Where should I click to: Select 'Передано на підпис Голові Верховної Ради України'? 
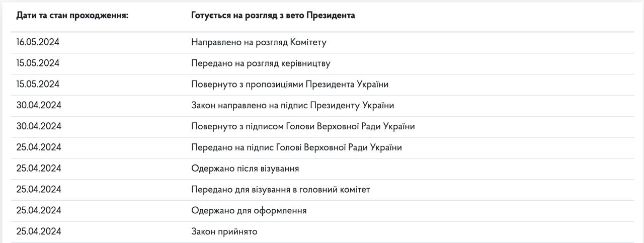(x=296, y=148)
